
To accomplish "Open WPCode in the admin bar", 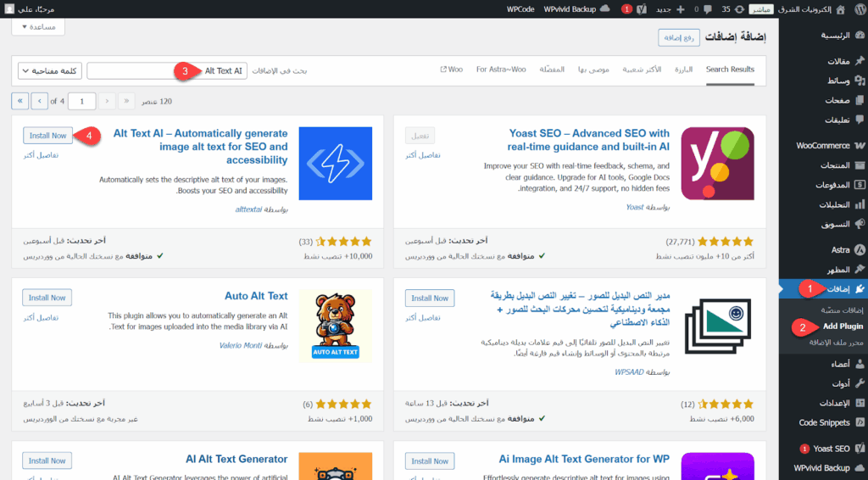I will (x=520, y=8).
